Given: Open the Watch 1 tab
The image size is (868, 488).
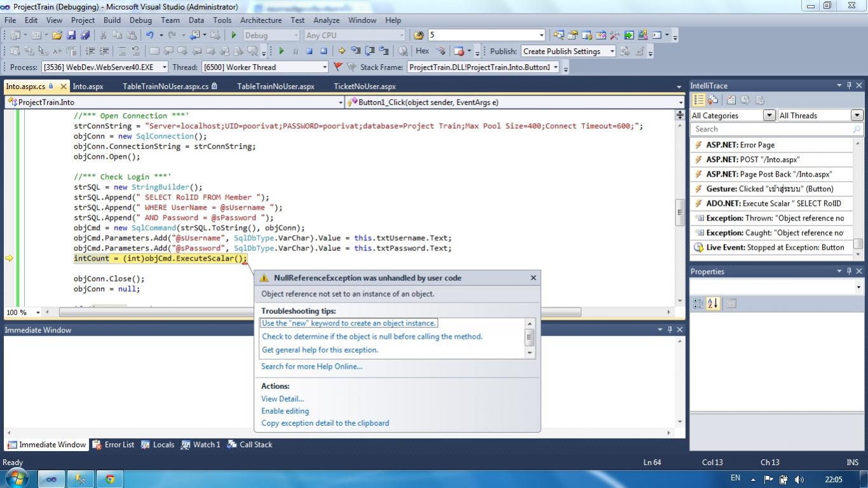Looking at the screenshot, I should click(x=201, y=445).
